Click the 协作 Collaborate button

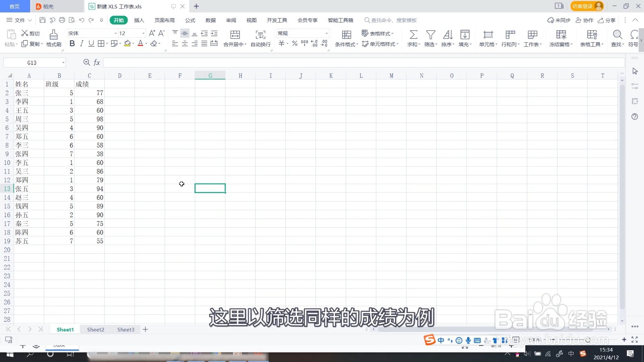584,20
